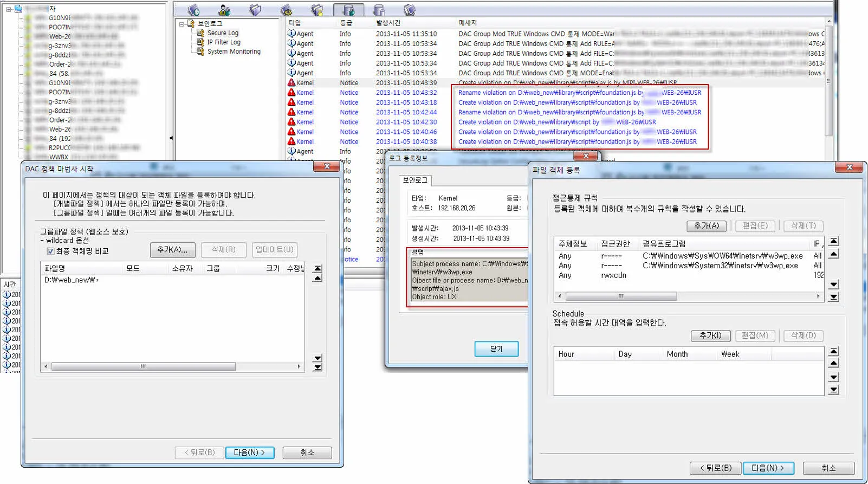Open System Monitoring log entry

pos(234,51)
